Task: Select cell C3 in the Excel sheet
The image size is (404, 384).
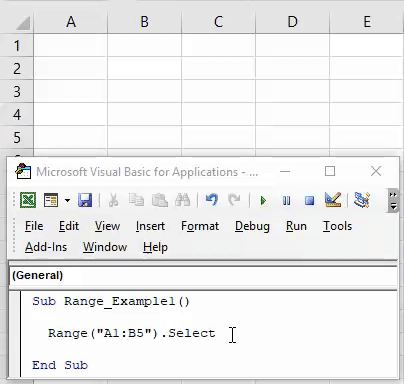Action: coord(218,91)
